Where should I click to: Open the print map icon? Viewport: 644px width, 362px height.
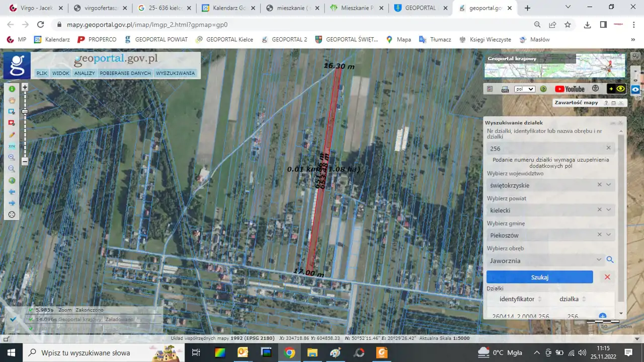505,89
